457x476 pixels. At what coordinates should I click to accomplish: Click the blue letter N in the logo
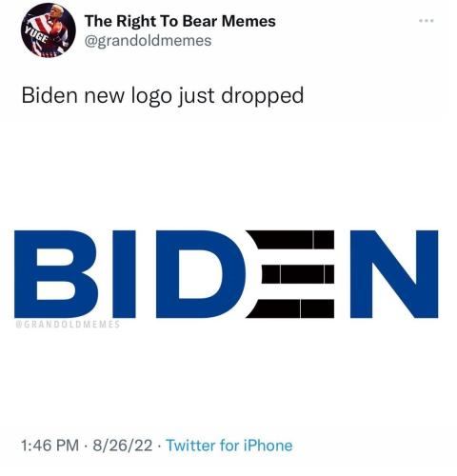click(394, 274)
